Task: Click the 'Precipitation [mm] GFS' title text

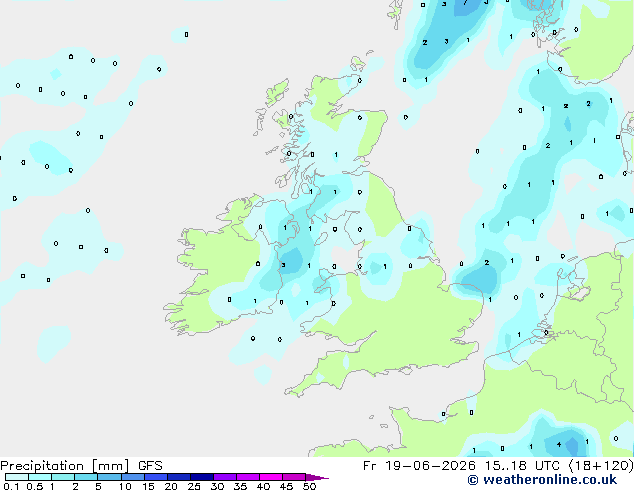Action: pos(81,466)
